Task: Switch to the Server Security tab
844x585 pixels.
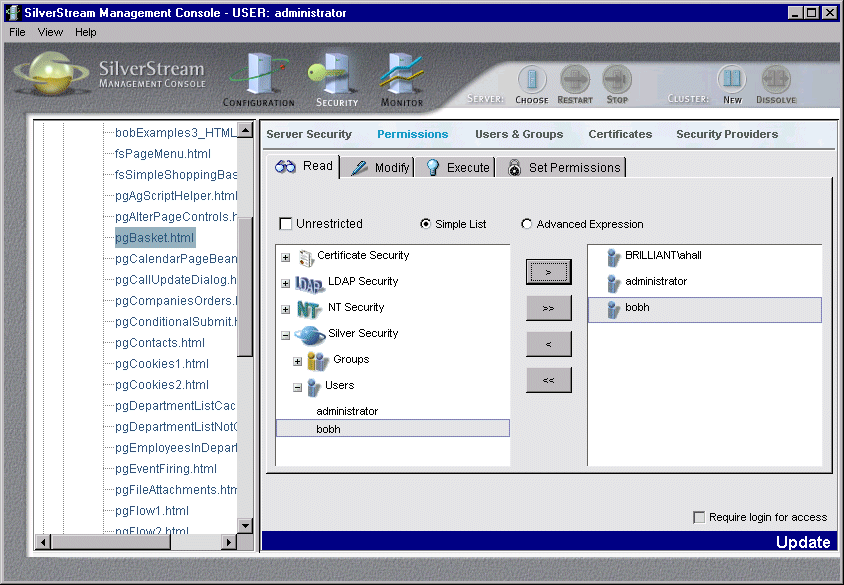Action: (x=309, y=134)
